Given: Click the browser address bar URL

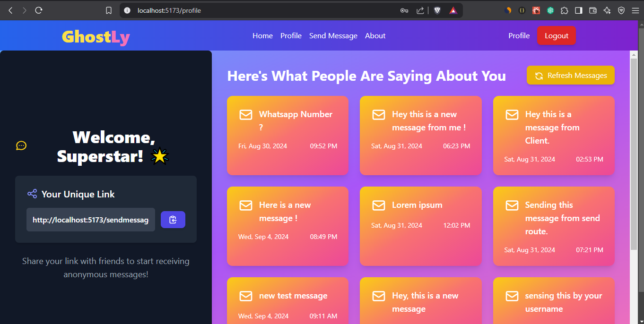Looking at the screenshot, I should tap(169, 10).
